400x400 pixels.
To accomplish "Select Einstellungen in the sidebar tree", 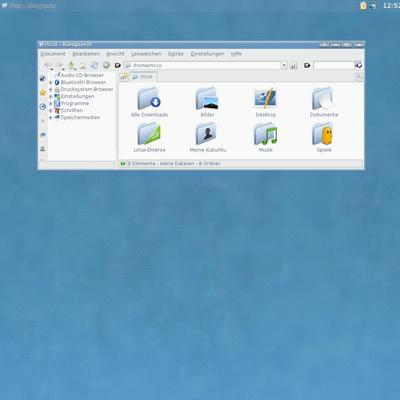I will pos(77,96).
